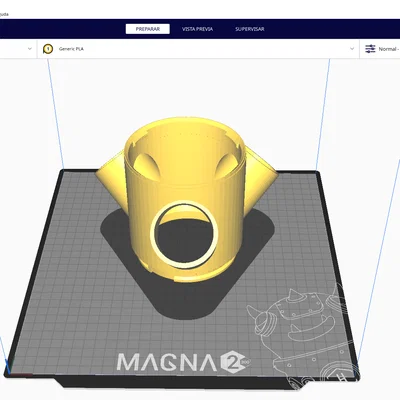Click the extruder 1 circle icon
Image resolution: width=400 pixels, height=400 pixels.
(x=48, y=49)
